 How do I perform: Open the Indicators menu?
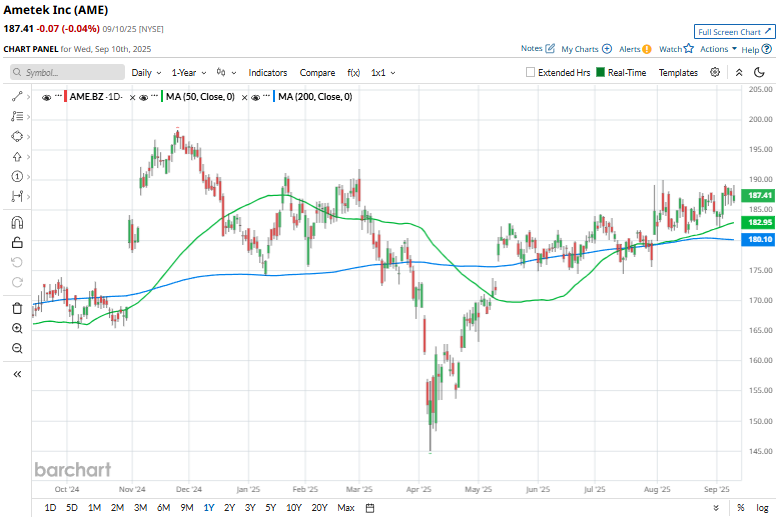pos(268,73)
